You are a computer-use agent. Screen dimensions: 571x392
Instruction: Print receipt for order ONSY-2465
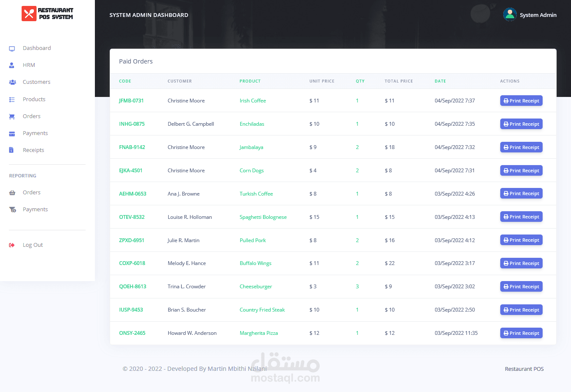pos(521,333)
